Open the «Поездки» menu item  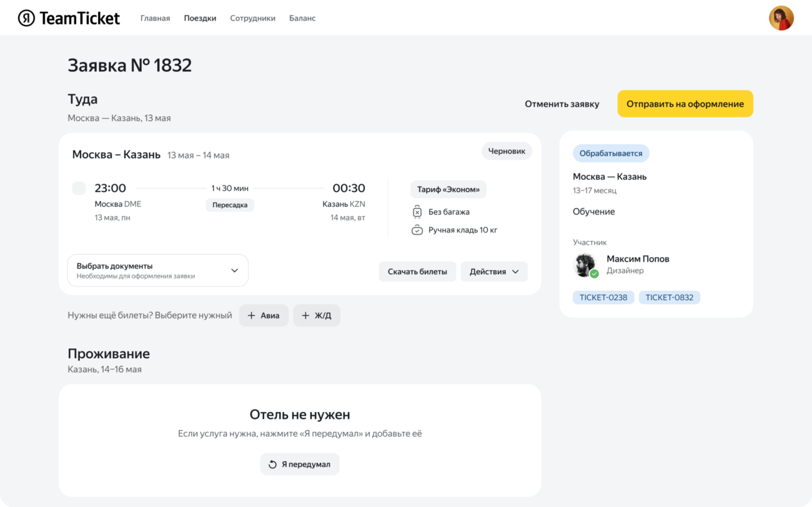coord(199,18)
